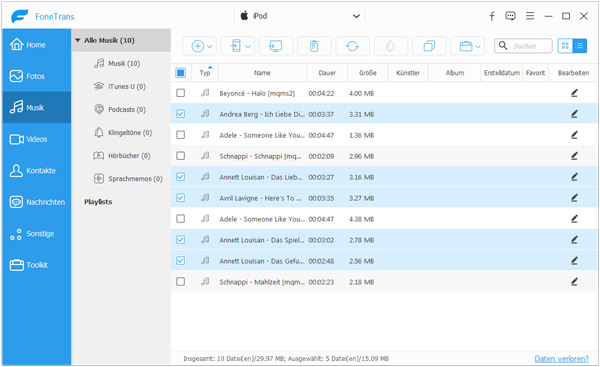Screen dimensions: 600x367
Task: Go to Kontakte in the sidebar
Action: [x=37, y=171]
